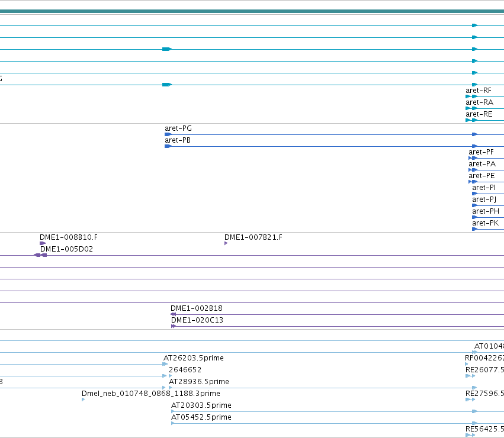Viewport: 504px width, 438px height.
Task: Click the AT28936.5prime EST label
Action: click(199, 382)
